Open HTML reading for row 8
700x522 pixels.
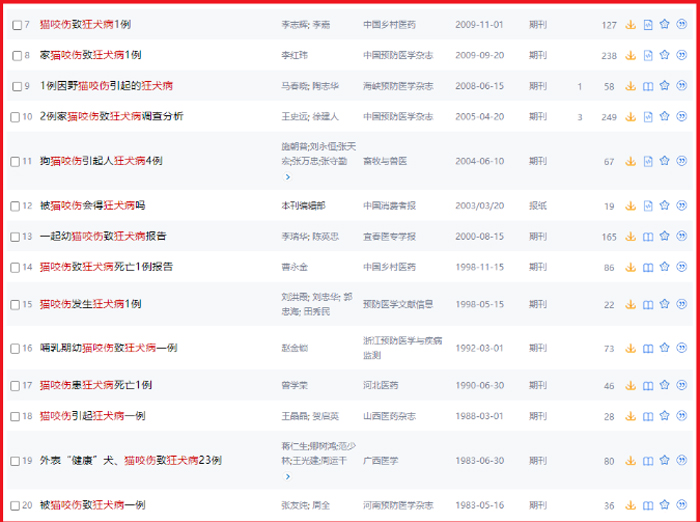click(x=648, y=56)
